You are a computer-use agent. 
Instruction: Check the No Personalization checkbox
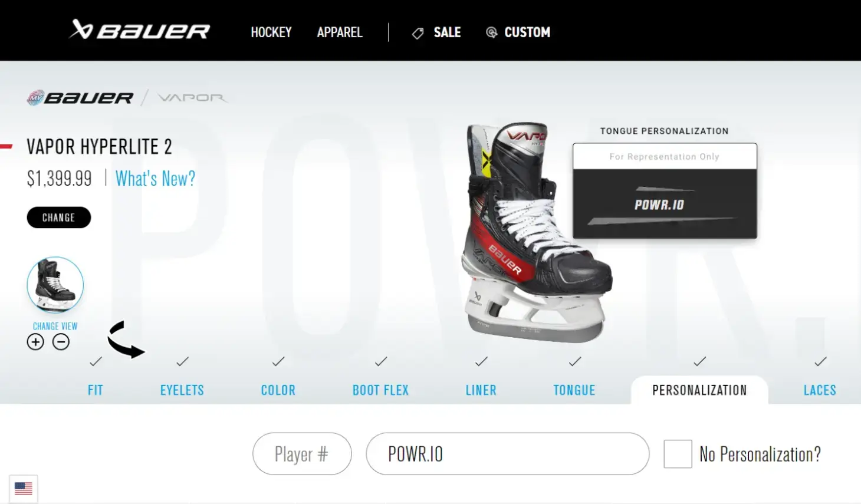[x=678, y=454]
